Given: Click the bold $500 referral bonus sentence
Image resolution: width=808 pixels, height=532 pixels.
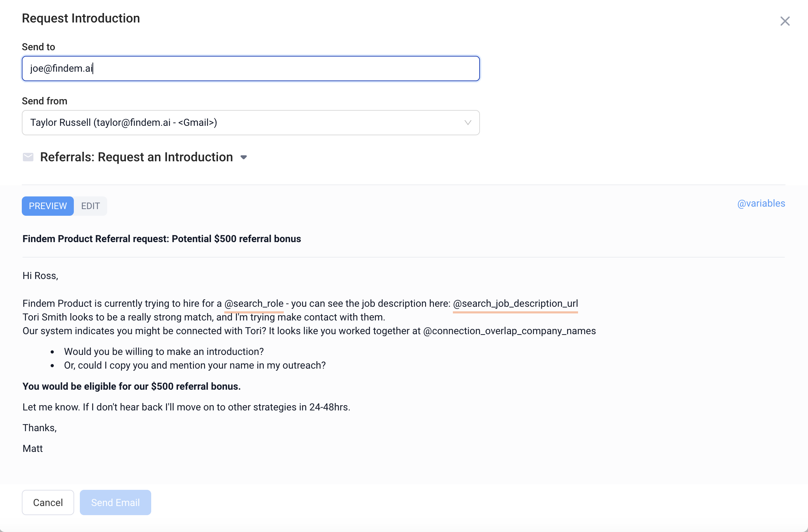Looking at the screenshot, I should [132, 387].
